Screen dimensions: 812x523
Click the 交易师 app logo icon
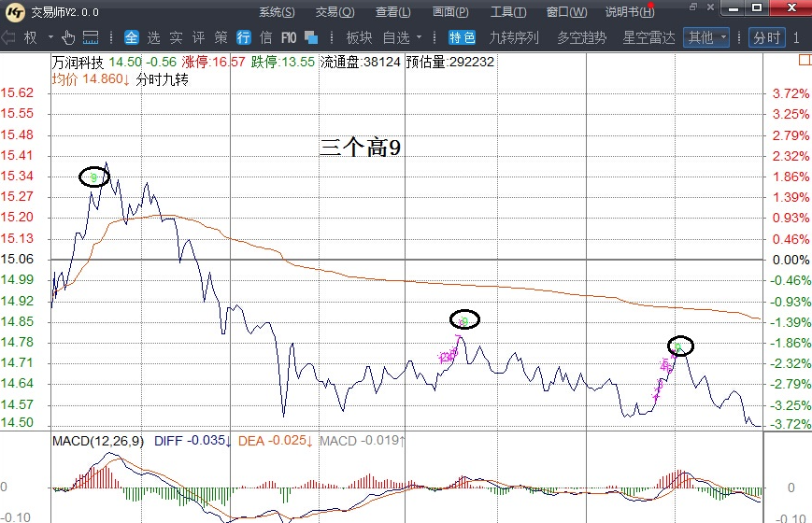(16, 11)
